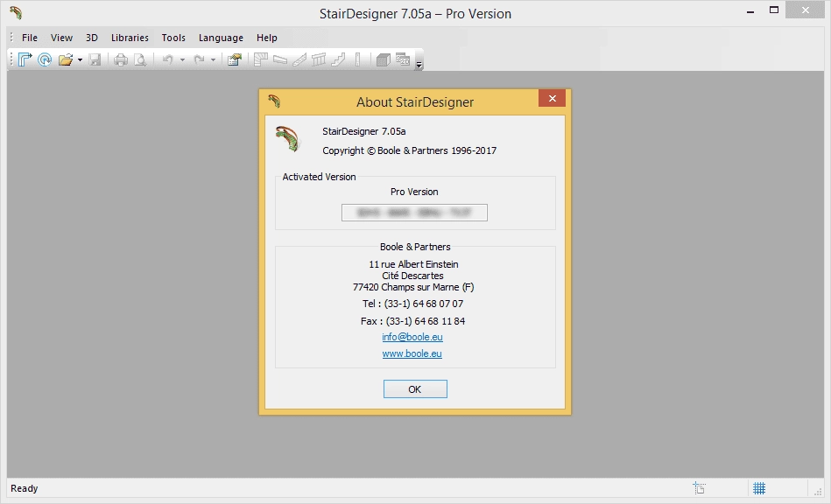Image resolution: width=831 pixels, height=504 pixels.
Task: Click the 'Copyright © Boole & Partners 1996-2017' text
Action: point(409,150)
